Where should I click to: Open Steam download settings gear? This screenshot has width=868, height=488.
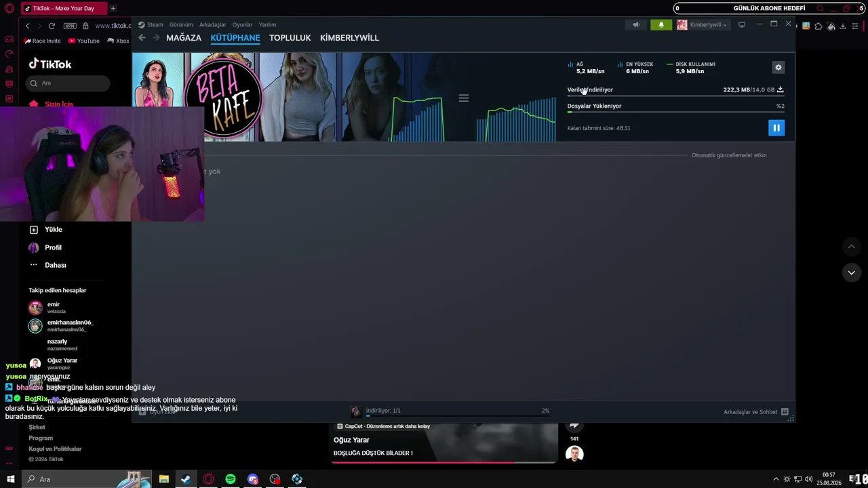tap(778, 67)
